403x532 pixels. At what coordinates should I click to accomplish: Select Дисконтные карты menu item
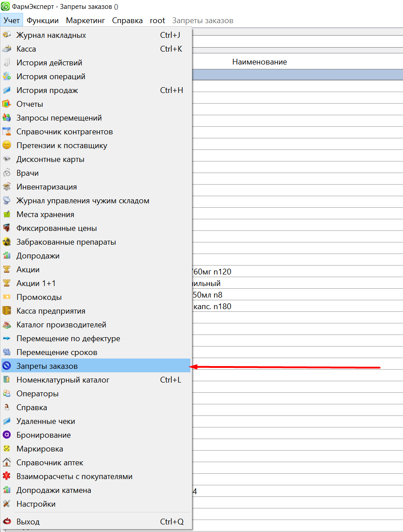point(50,159)
